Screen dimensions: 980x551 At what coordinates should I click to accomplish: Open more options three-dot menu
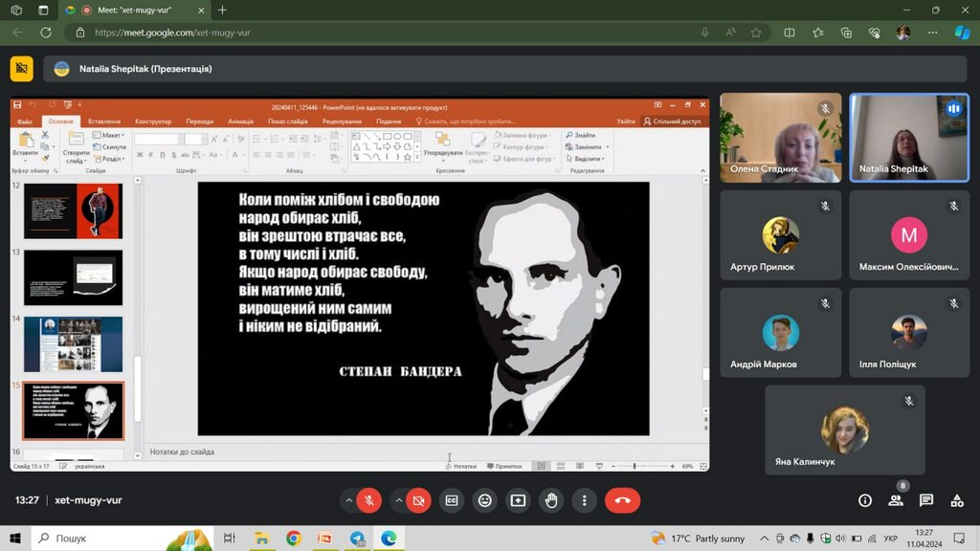[584, 500]
